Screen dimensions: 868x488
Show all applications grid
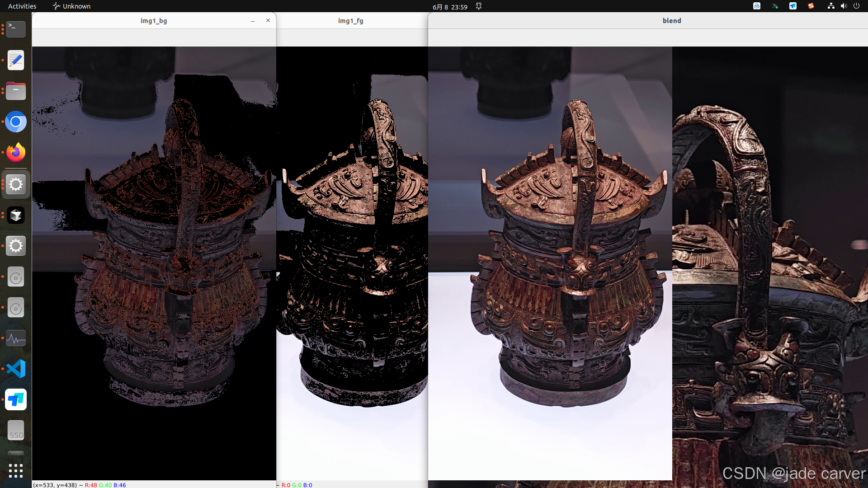(x=16, y=470)
